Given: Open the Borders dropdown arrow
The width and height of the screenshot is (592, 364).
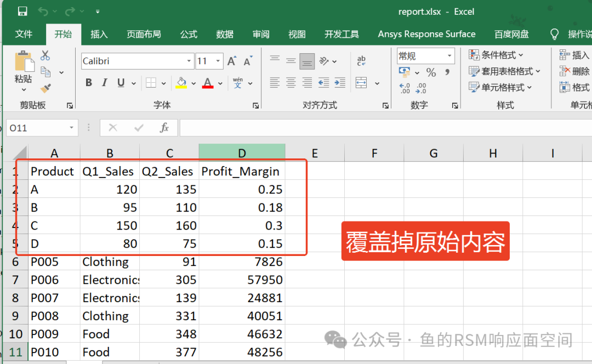Looking at the screenshot, I should 164,83.
